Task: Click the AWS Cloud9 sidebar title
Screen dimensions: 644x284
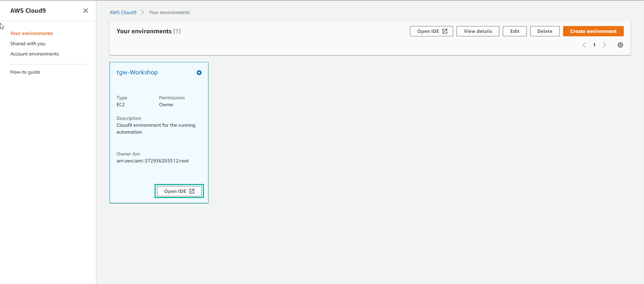Action: [x=28, y=11]
